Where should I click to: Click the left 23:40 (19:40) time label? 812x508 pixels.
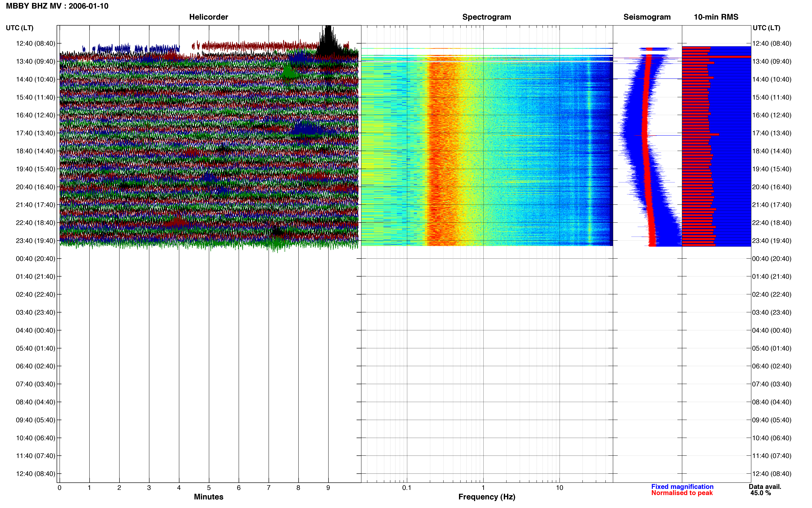(36, 240)
